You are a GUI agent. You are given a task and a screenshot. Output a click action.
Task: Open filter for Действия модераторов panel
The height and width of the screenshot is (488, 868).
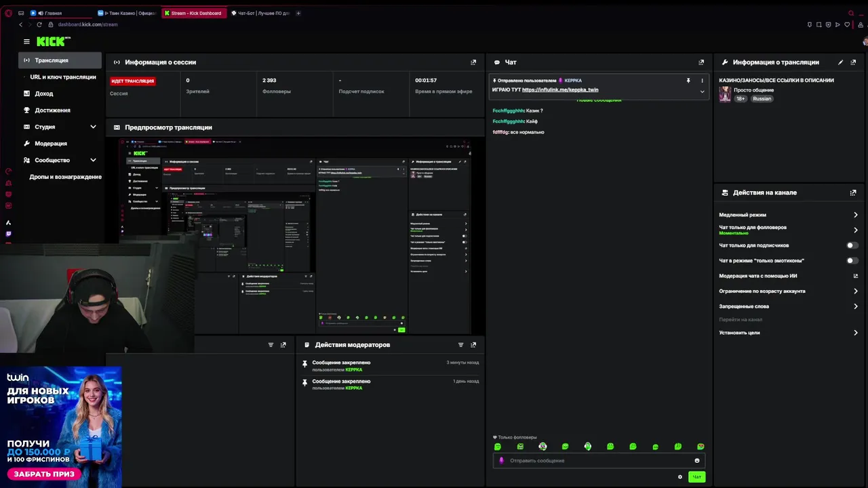[461, 345]
